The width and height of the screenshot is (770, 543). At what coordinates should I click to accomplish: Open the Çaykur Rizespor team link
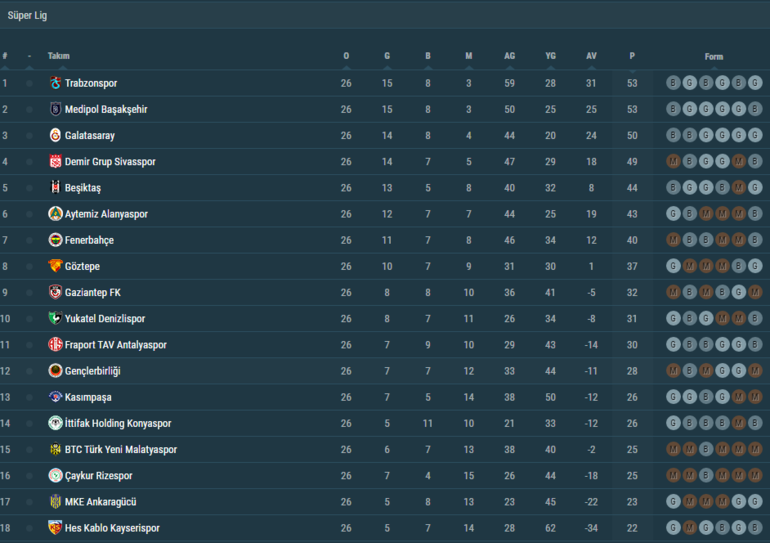[x=98, y=476]
